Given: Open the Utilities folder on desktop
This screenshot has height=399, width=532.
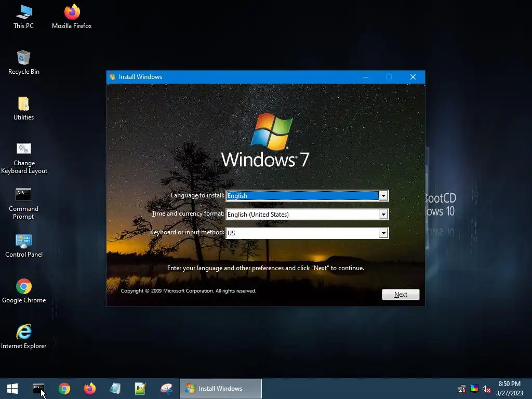Looking at the screenshot, I should tap(24, 109).
